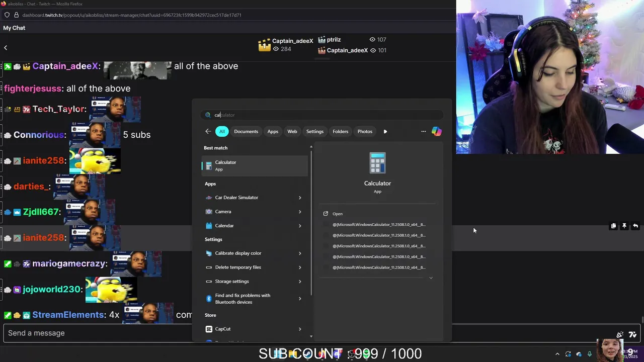Select the Settings search filter
Viewport: 644px width, 362px height.
coord(315,131)
